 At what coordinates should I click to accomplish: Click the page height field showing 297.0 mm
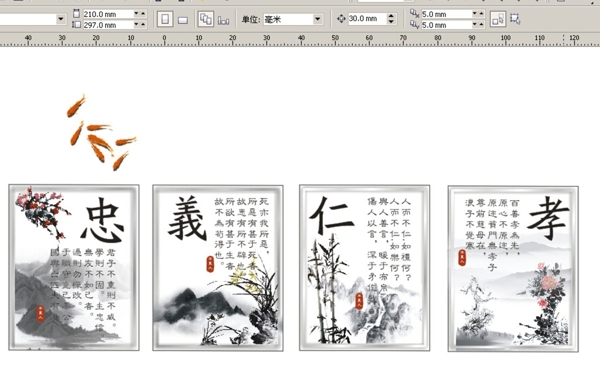(107, 25)
